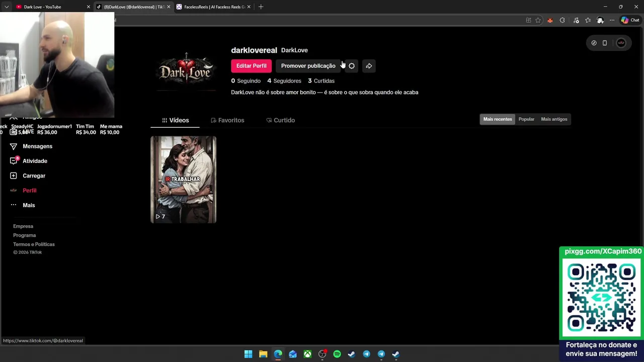The image size is (644, 362).
Task: Open the browser Extensions puzzle icon
Action: click(562, 20)
